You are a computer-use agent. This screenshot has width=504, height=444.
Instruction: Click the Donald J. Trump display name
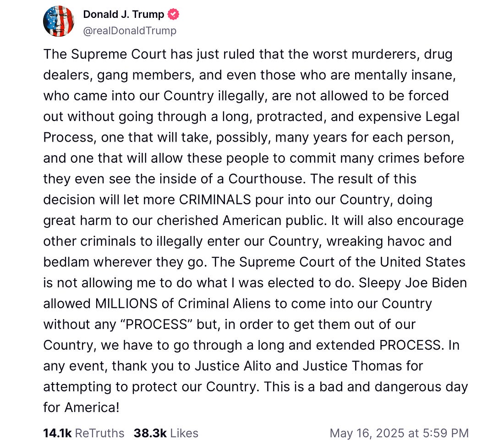tap(123, 15)
